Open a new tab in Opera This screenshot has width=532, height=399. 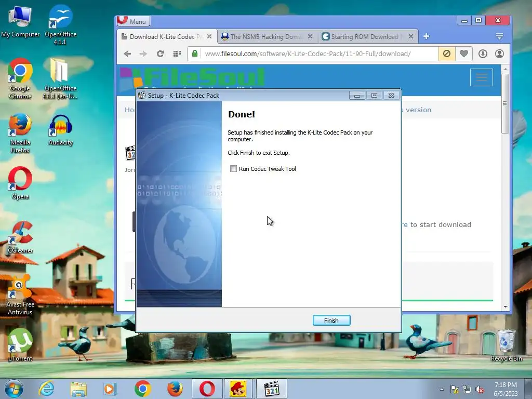427,36
